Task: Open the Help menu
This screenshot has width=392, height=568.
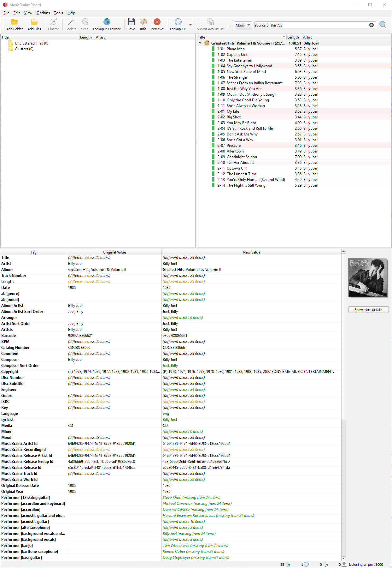Action: [x=71, y=13]
